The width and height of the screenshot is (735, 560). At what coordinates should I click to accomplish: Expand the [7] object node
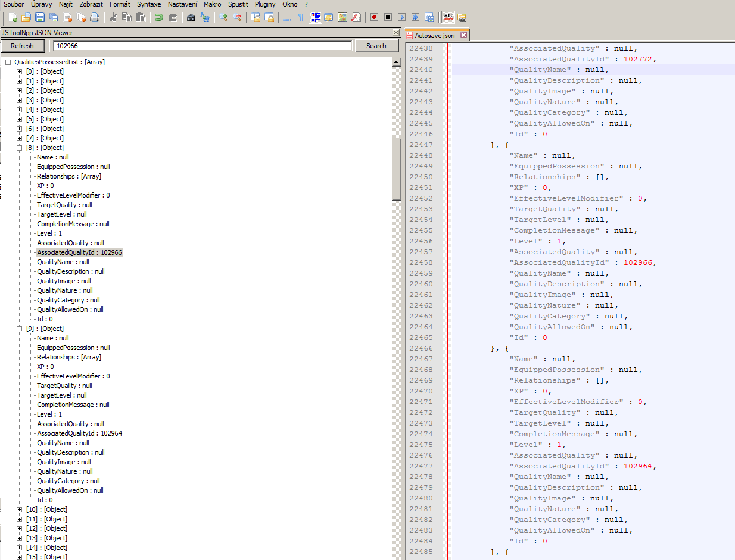coord(20,138)
